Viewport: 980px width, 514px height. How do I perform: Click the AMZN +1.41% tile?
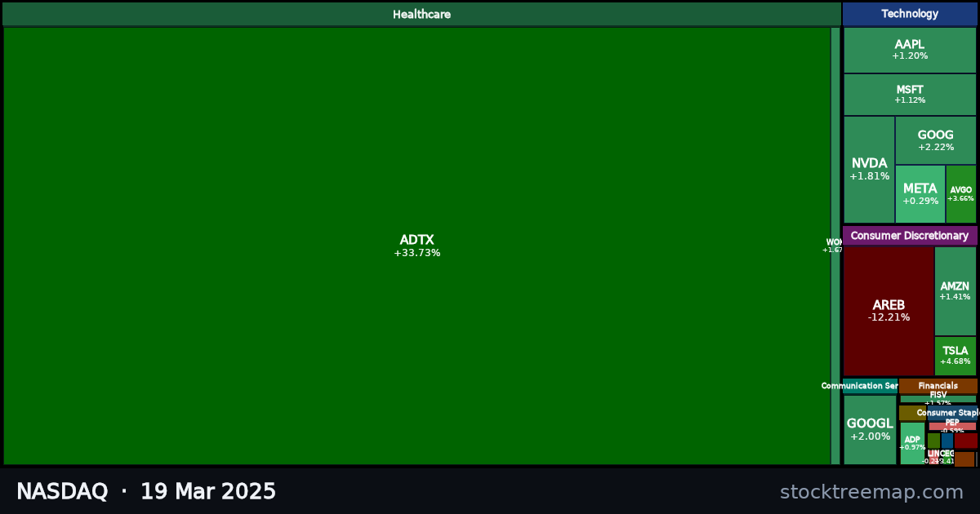click(x=955, y=291)
